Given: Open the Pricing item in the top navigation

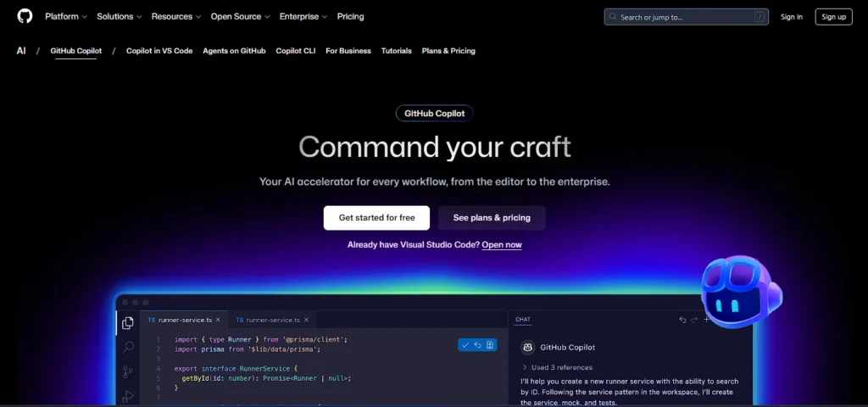Looking at the screenshot, I should (x=350, y=17).
